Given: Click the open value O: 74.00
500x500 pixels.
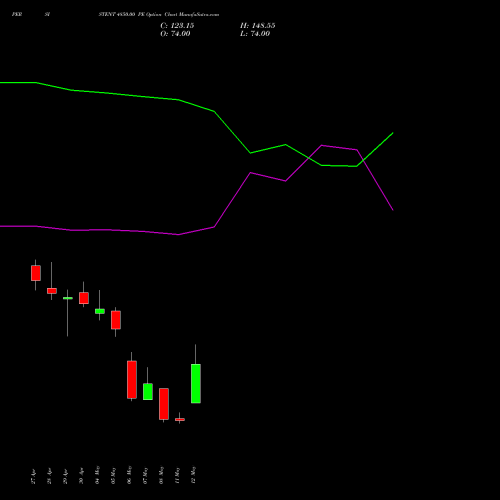Looking at the screenshot, I should coord(175,34).
